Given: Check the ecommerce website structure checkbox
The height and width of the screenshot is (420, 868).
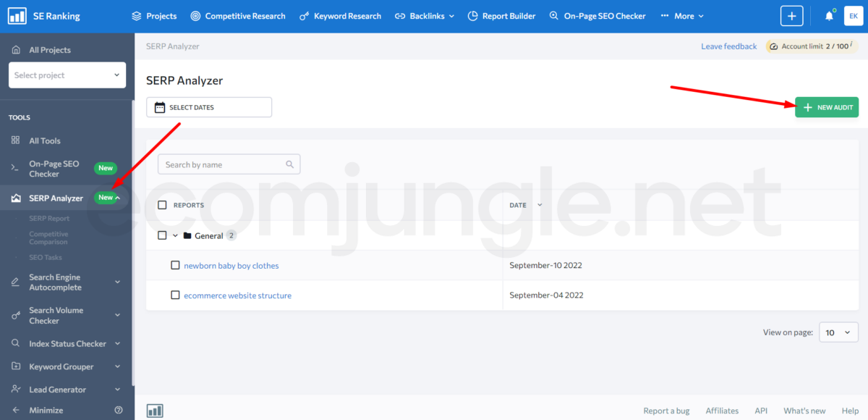Looking at the screenshot, I should 175,295.
